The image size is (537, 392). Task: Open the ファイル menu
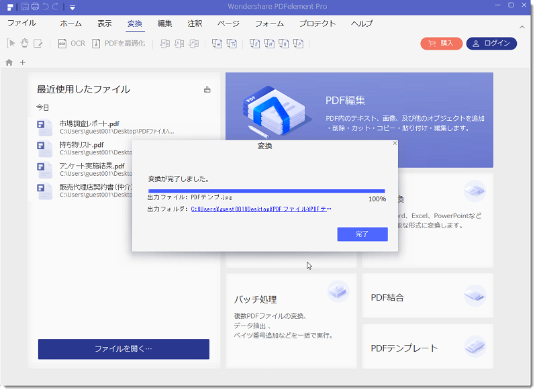(21, 23)
